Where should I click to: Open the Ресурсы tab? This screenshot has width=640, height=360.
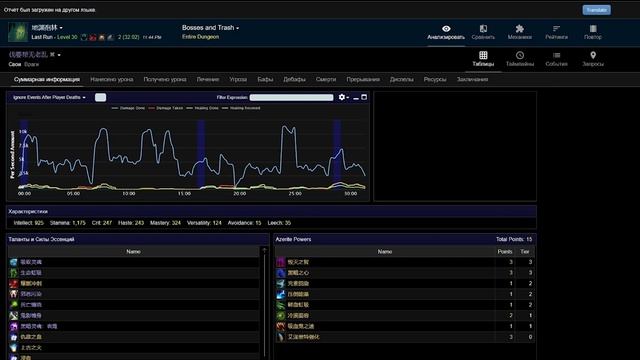click(435, 80)
